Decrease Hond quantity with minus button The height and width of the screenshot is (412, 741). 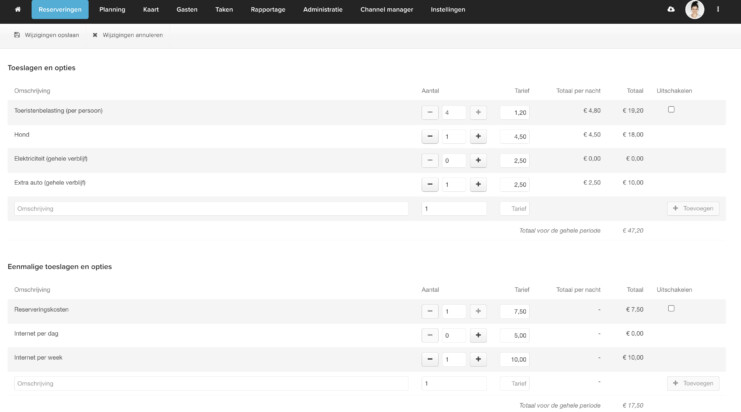[430, 136]
